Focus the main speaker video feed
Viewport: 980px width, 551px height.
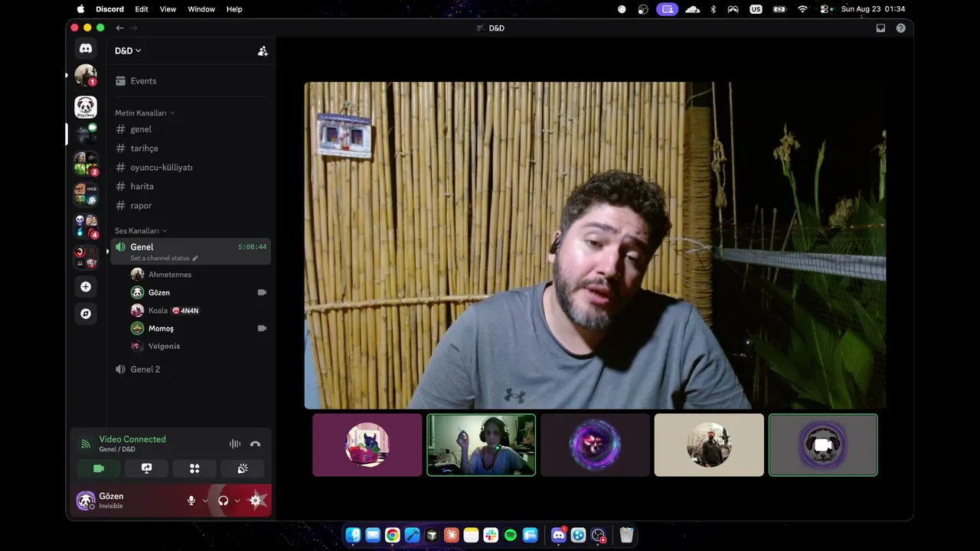coord(595,246)
